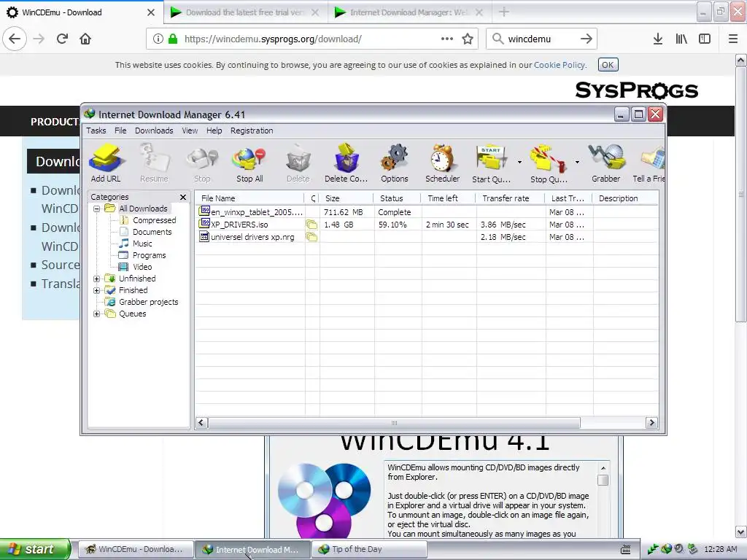This screenshot has width=747, height=560.
Task: Click the Stop All toolbar icon
Action: (249, 163)
